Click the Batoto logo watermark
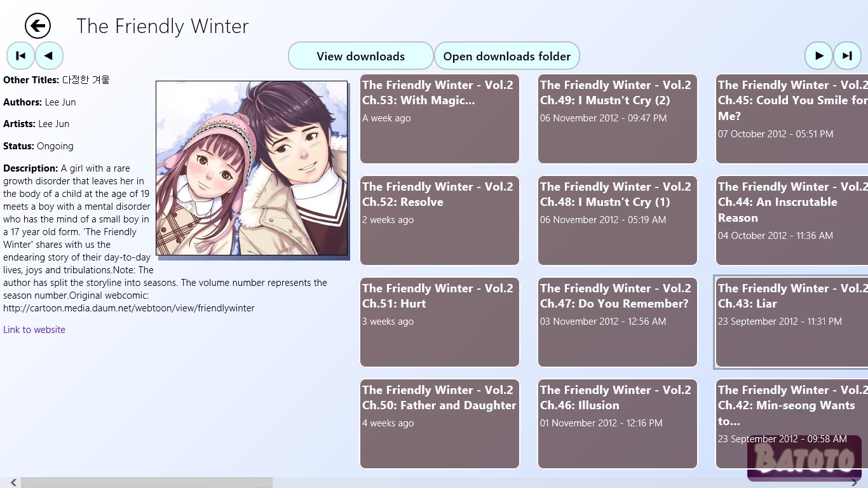868x488 pixels. tap(804, 458)
